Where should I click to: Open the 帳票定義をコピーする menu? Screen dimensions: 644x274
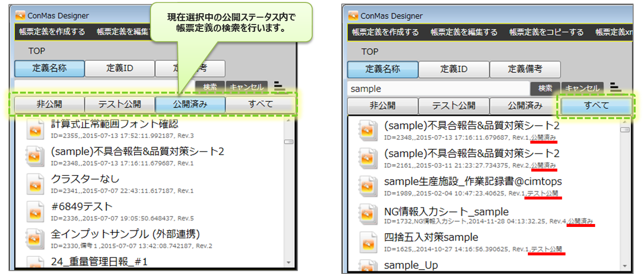tap(546, 32)
